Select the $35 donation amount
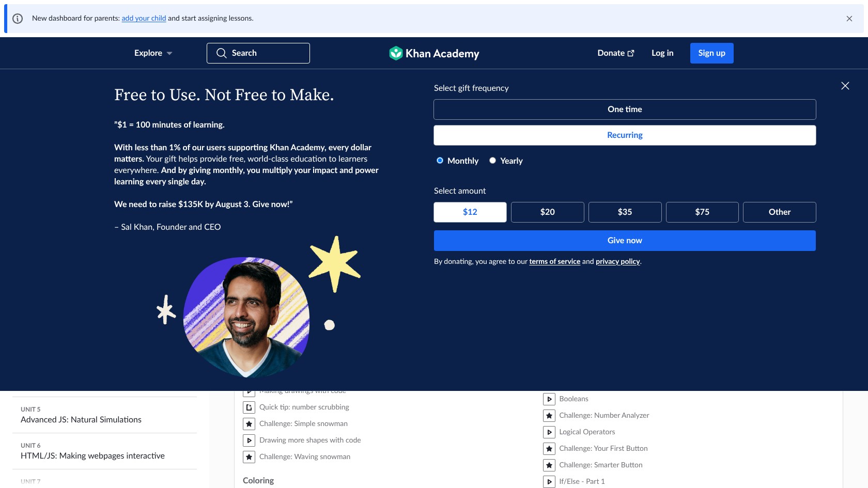The image size is (868, 488). click(625, 212)
